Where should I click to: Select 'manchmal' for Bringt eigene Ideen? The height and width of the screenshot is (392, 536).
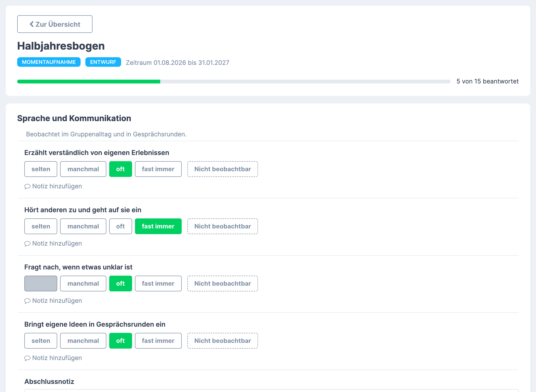83,341
